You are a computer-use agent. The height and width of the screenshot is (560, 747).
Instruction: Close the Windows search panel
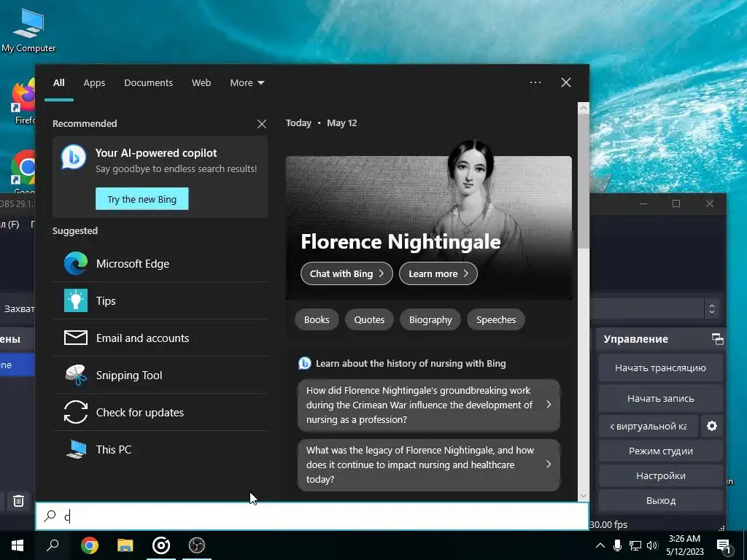pos(565,82)
